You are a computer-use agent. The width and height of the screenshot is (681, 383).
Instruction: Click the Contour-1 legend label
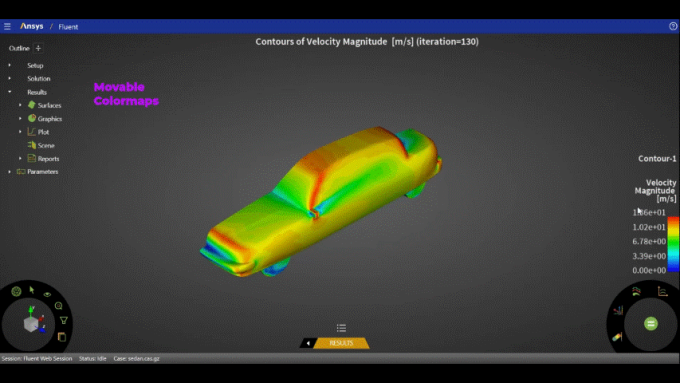coord(657,158)
